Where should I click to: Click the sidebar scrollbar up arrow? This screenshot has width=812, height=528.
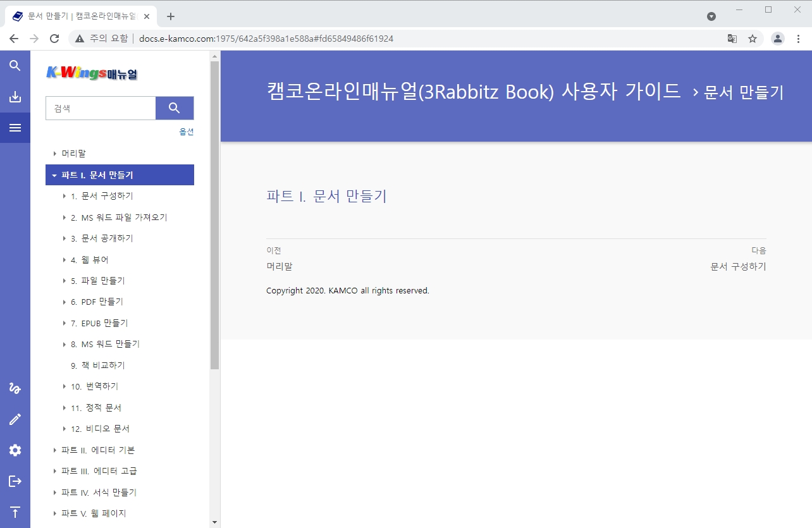pos(215,56)
